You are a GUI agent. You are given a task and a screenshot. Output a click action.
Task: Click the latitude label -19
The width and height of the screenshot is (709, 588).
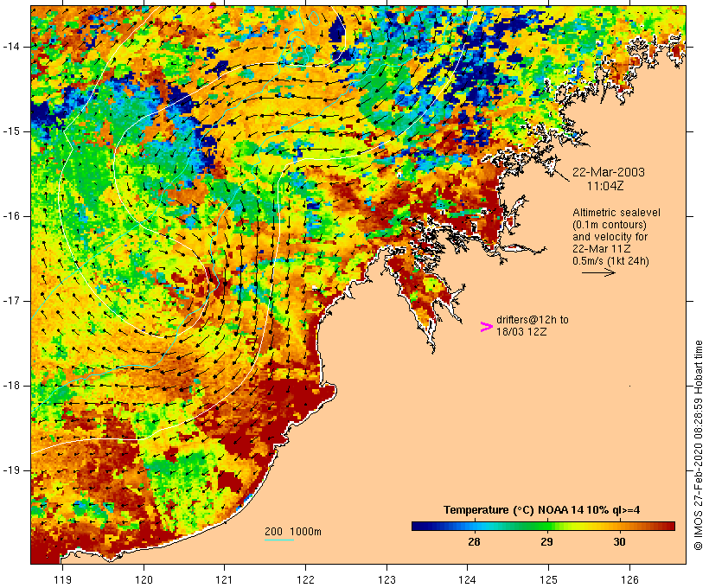pyautogui.click(x=11, y=470)
